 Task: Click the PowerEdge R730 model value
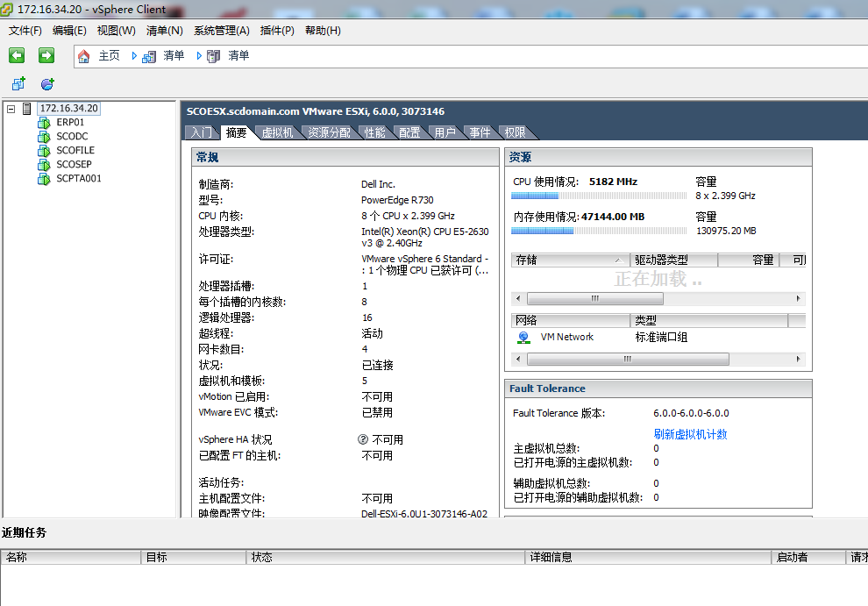point(397,200)
